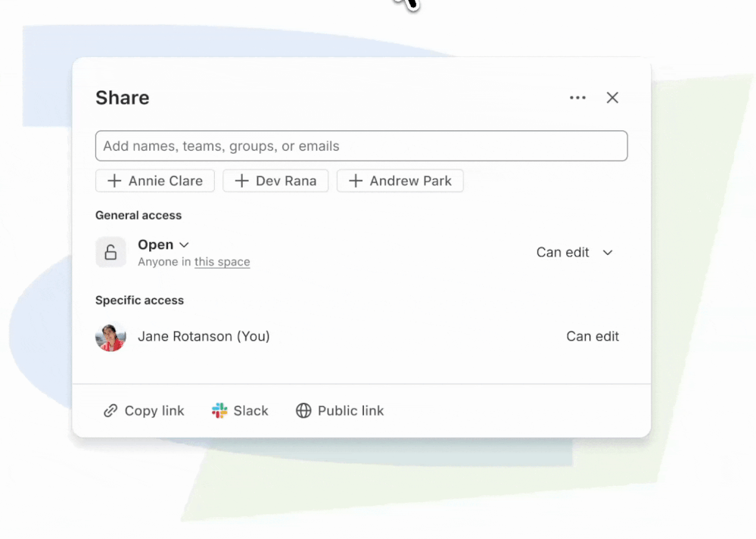Open the Can edit permission dropdown
The image size is (756, 539).
click(574, 253)
